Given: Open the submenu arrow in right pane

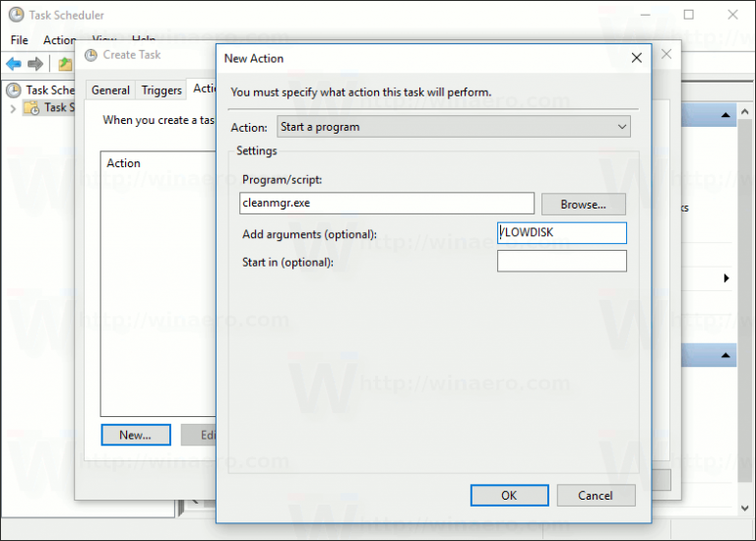Looking at the screenshot, I should (x=726, y=279).
